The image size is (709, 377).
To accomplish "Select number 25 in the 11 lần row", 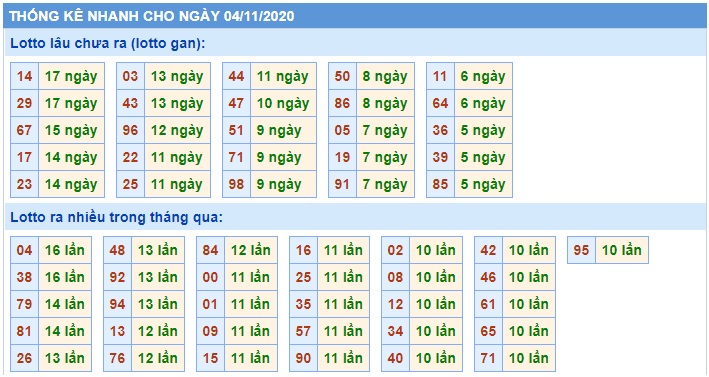I will pos(303,277).
